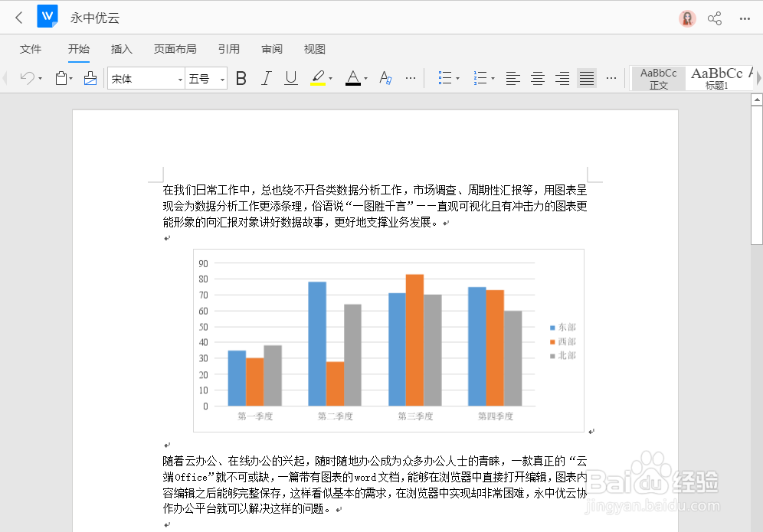Viewport: 763px width, 532px height.
Task: Click the share icon
Action: pyautogui.click(x=714, y=18)
